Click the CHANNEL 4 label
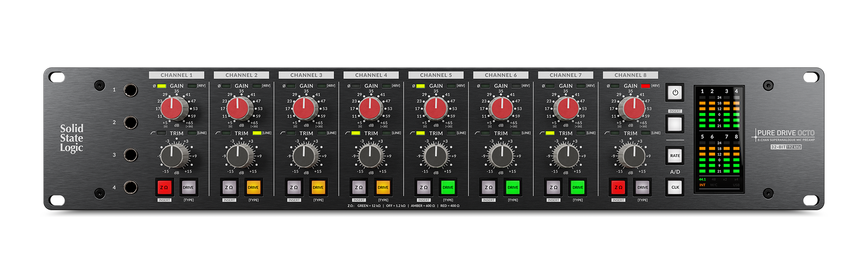This screenshot has height=277, width=868. point(371,75)
